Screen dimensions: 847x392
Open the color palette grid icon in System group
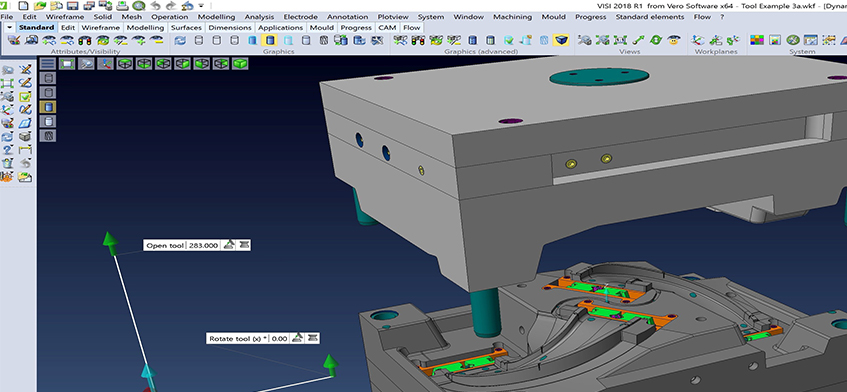coord(757,40)
